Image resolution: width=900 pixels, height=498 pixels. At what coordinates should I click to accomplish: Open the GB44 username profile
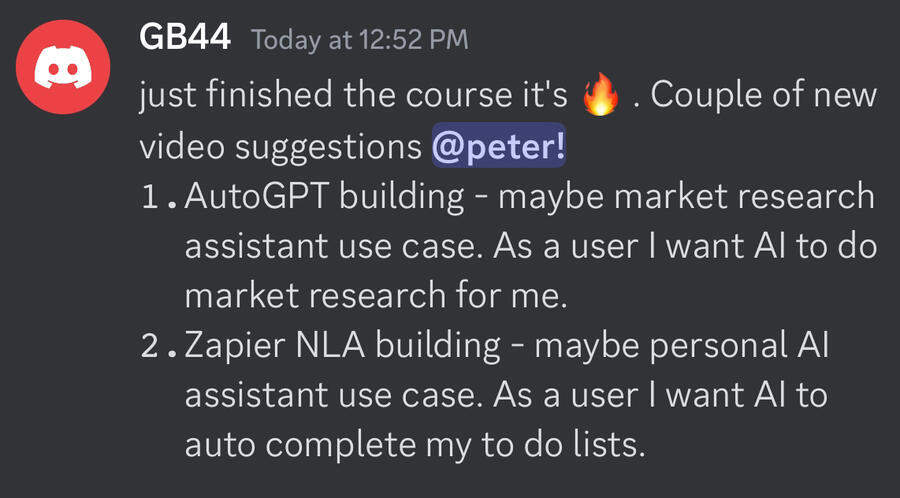[185, 40]
